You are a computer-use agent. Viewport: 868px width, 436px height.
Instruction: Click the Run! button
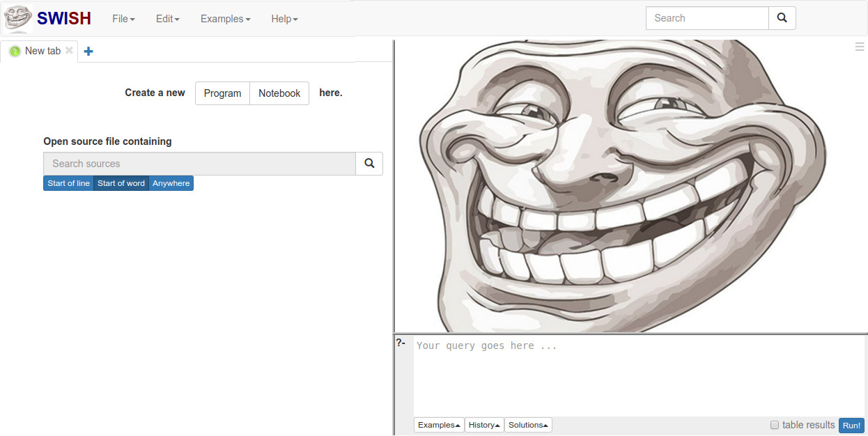click(851, 426)
